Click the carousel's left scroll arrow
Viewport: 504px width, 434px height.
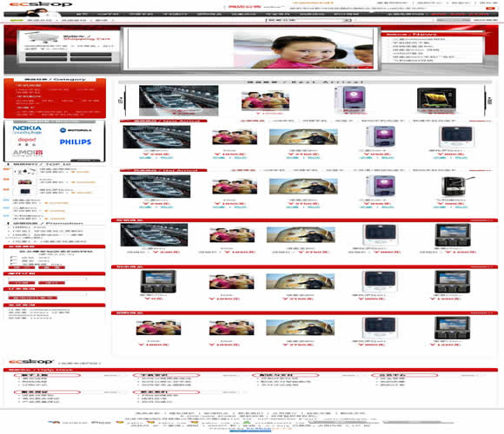[121, 101]
